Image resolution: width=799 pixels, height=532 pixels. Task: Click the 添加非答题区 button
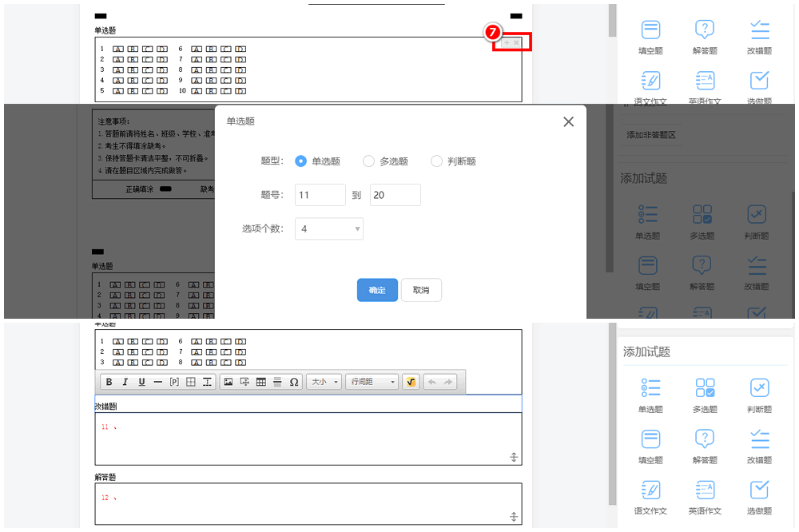click(x=651, y=135)
